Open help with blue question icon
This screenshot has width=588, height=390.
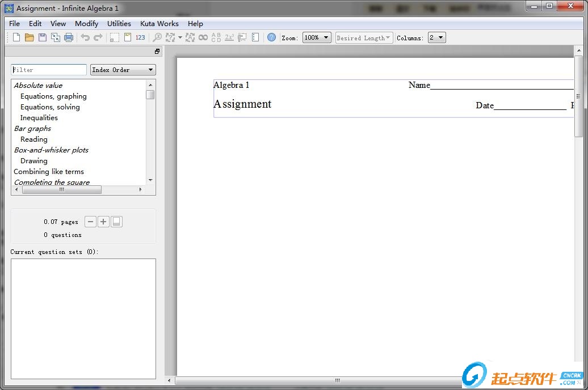[x=271, y=37]
